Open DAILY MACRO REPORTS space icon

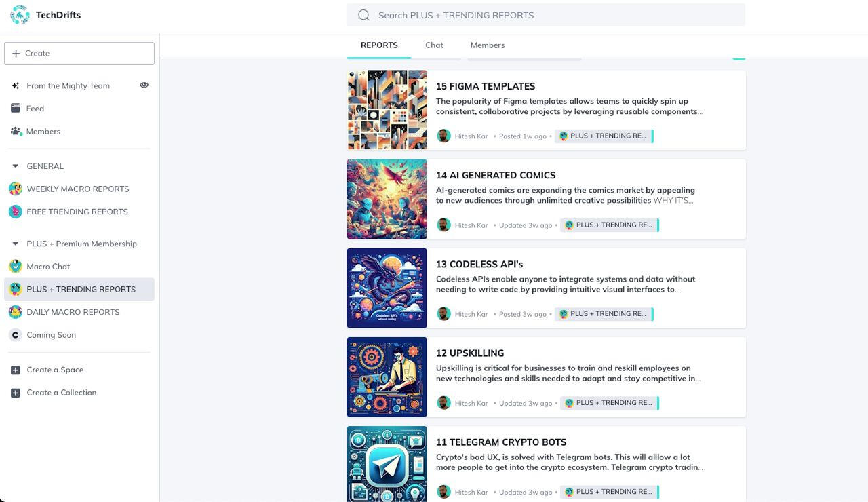pos(16,312)
